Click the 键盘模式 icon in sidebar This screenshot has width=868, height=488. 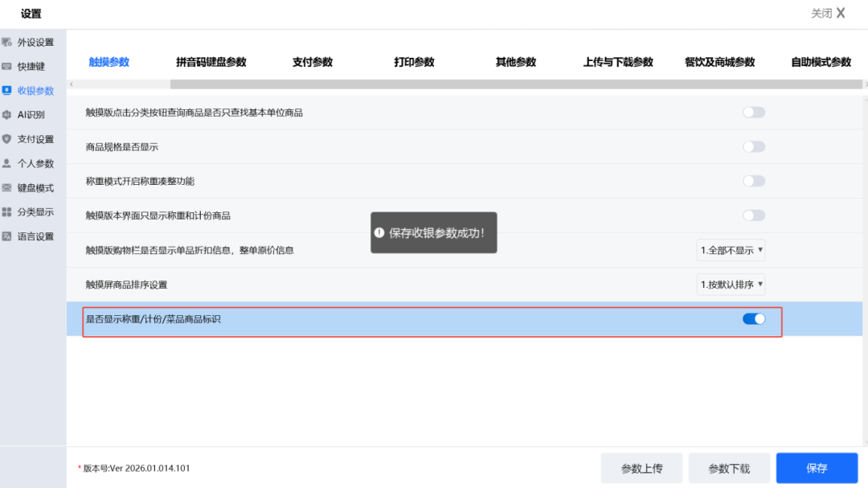click(7, 187)
